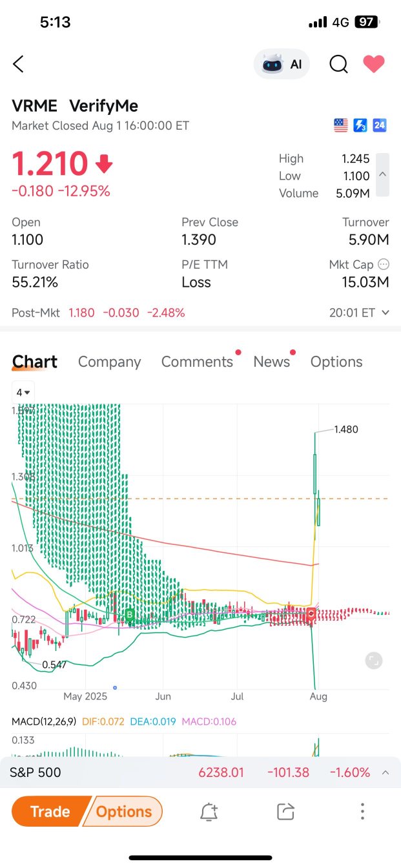Tap the US flag market icon
Screen dimensions: 401x868
coord(341,125)
